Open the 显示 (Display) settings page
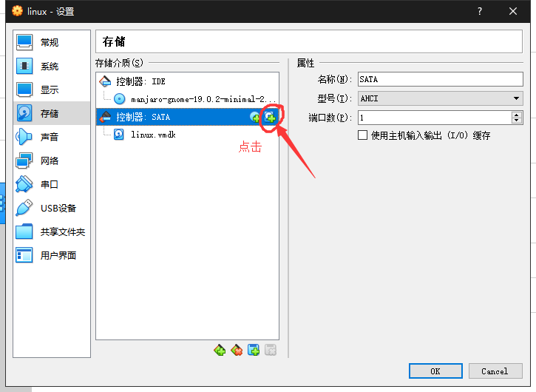This screenshot has width=536, height=392. tap(49, 90)
